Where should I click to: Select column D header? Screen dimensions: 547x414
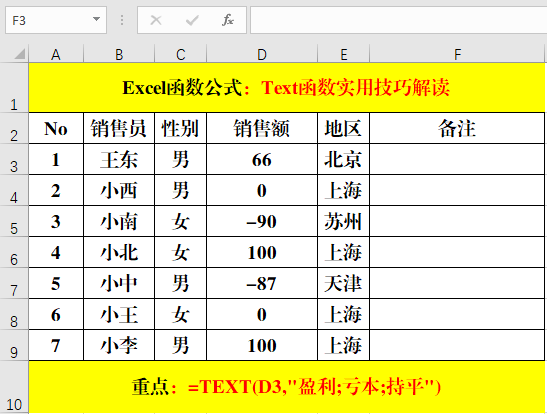tap(262, 54)
